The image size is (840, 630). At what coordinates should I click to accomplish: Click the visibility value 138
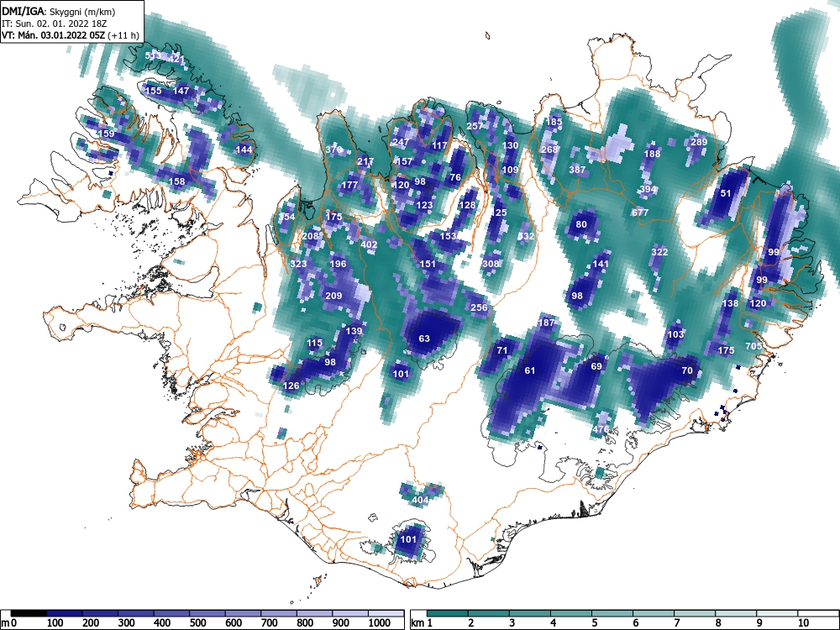pos(730,303)
